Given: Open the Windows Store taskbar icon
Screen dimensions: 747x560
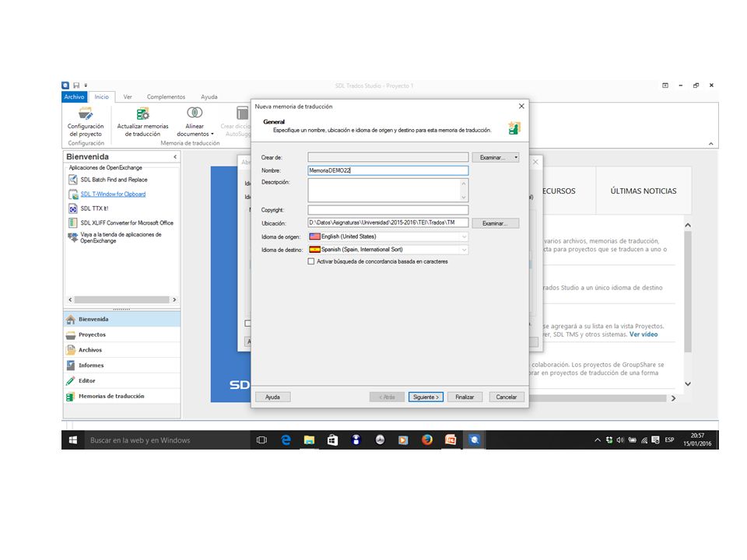Looking at the screenshot, I should (x=332, y=440).
